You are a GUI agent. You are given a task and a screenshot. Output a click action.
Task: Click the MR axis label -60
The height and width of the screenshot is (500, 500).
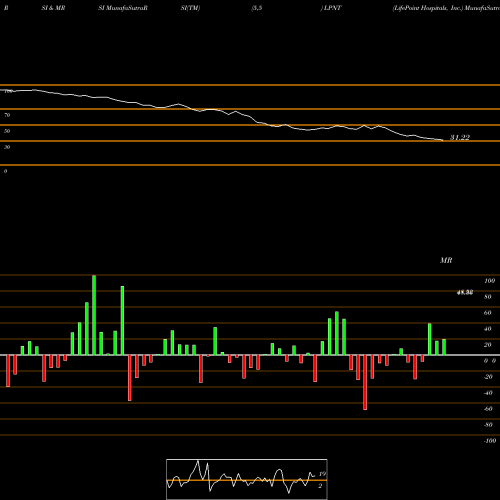tap(488, 409)
